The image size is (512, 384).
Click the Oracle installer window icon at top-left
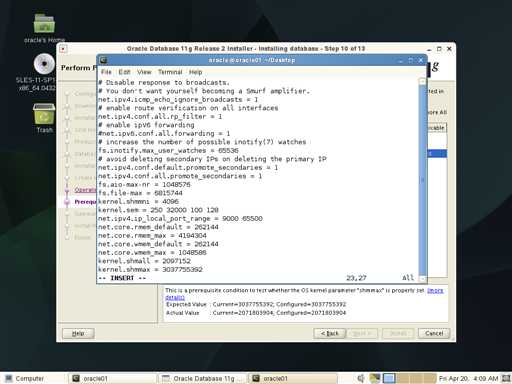click(63, 49)
